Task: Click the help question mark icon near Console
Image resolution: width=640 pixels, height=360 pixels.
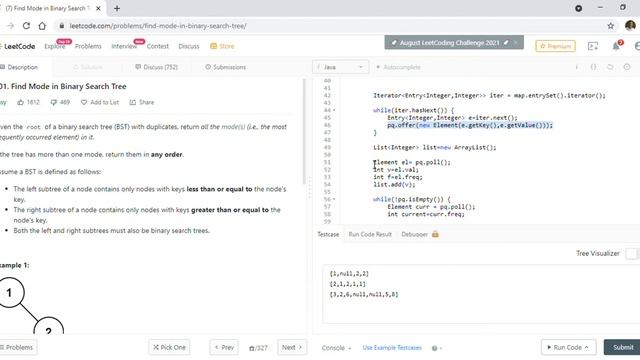Action: click(x=435, y=348)
